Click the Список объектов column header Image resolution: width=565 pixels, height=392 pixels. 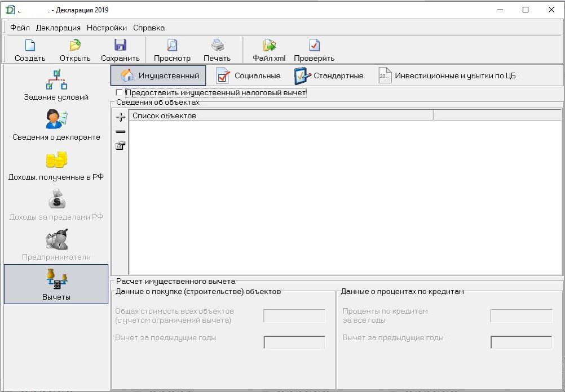281,115
